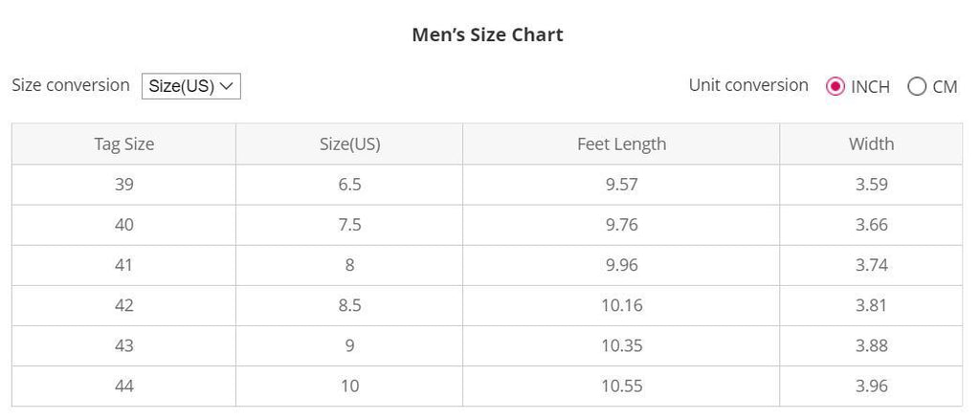The height and width of the screenshot is (419, 980).
Task: Switch unit conversion to CM
Action: 917,86
